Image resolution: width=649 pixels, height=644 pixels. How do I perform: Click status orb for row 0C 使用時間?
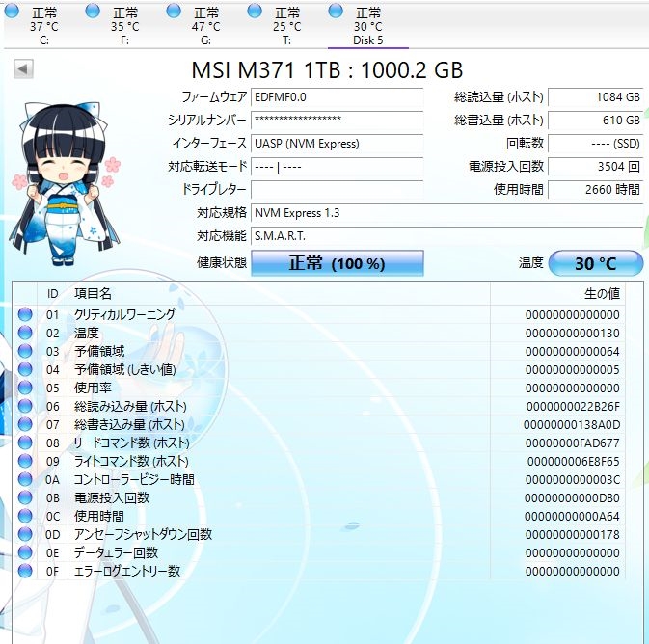25,516
